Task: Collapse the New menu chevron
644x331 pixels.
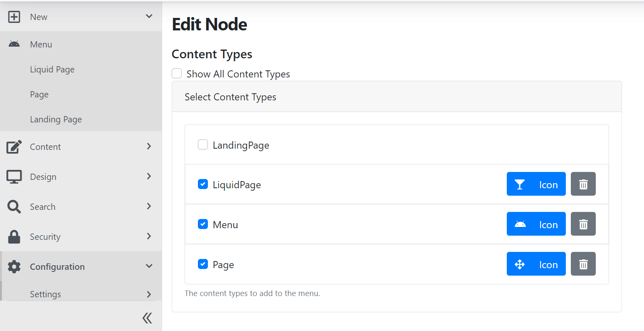Action: coord(149,16)
